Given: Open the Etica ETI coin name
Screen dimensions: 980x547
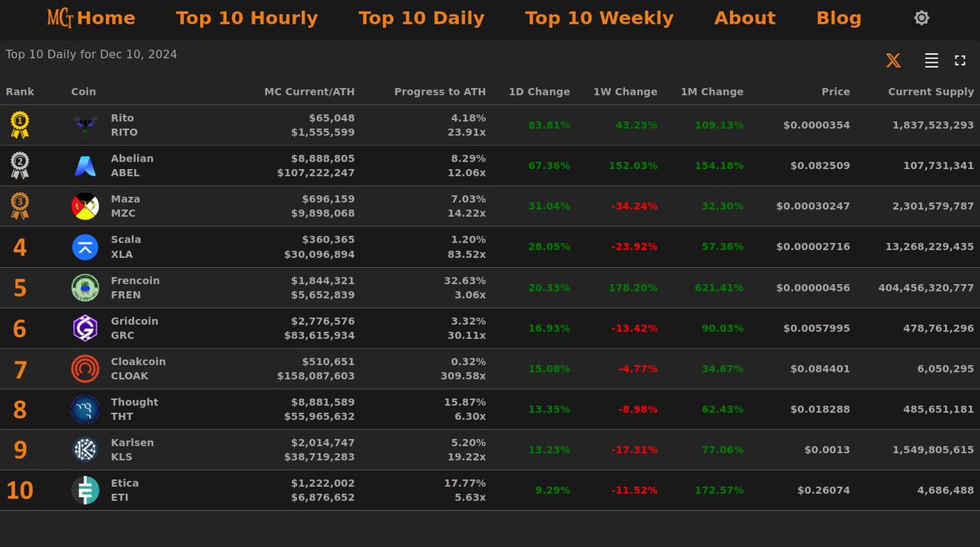Looking at the screenshot, I should tap(125, 491).
